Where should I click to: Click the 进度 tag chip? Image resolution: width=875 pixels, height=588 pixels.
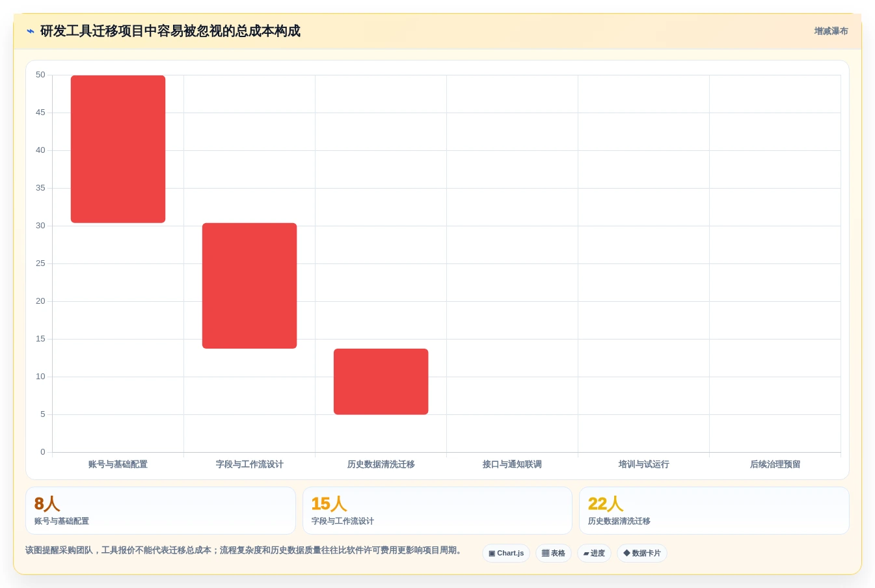[x=594, y=554]
